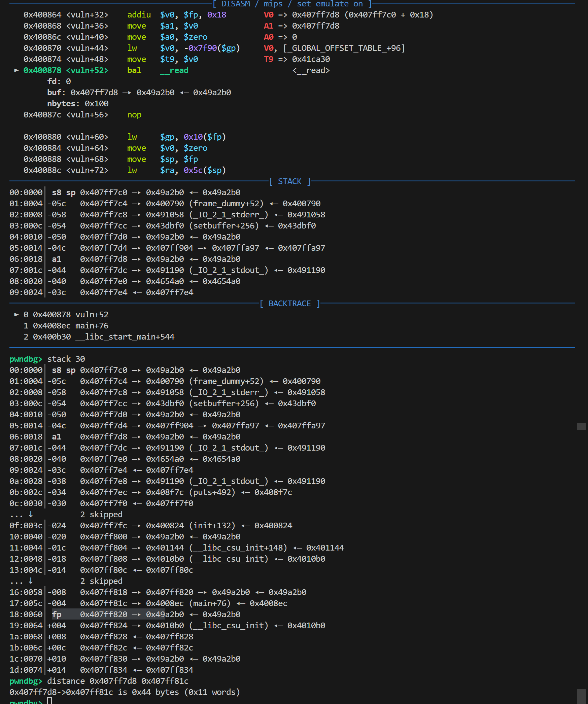The height and width of the screenshot is (704, 588).
Task: Click the STACK section header
Action: (x=289, y=182)
